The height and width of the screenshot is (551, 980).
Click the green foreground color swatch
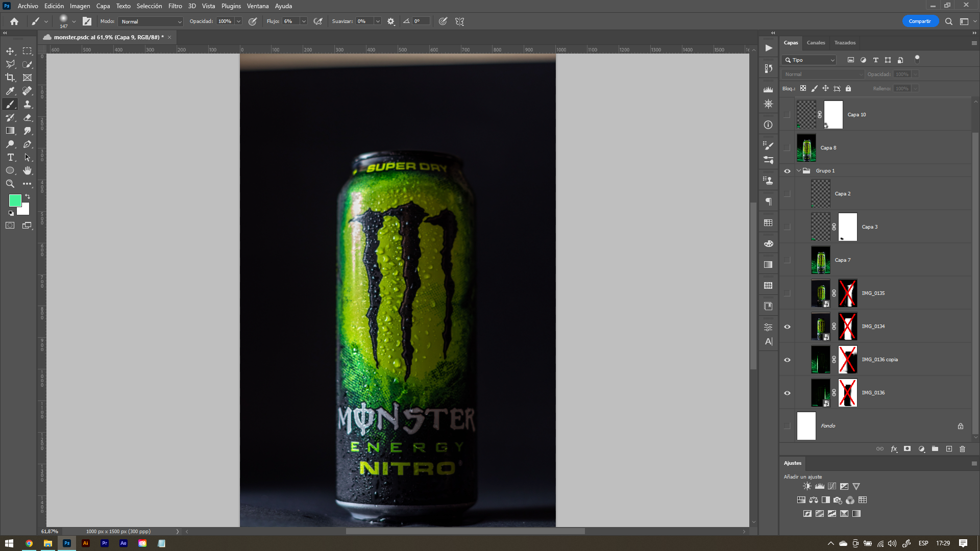(14, 200)
